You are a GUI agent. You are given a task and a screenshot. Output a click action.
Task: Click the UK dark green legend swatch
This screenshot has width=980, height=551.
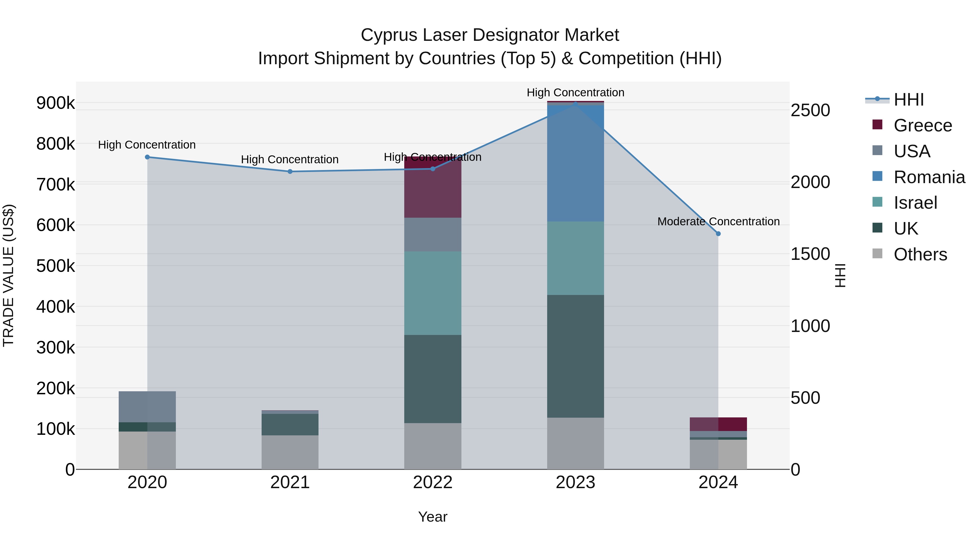[877, 227]
